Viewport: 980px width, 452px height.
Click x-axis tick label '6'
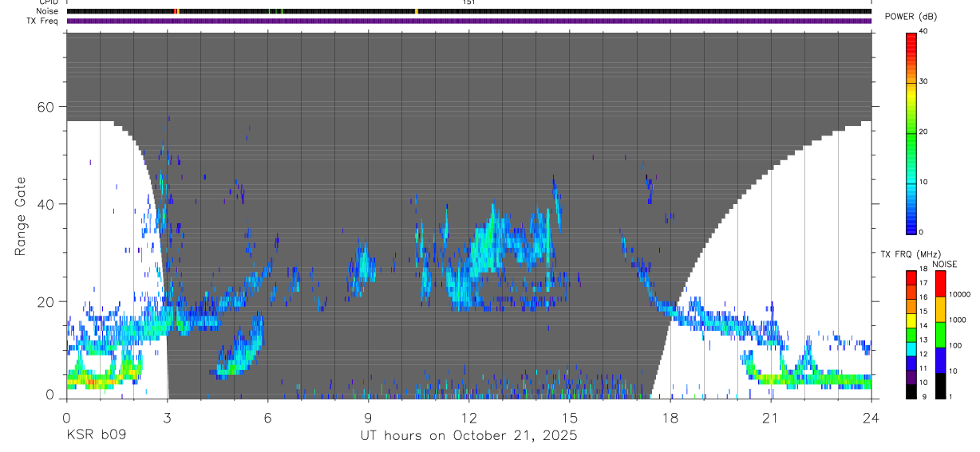267,418
